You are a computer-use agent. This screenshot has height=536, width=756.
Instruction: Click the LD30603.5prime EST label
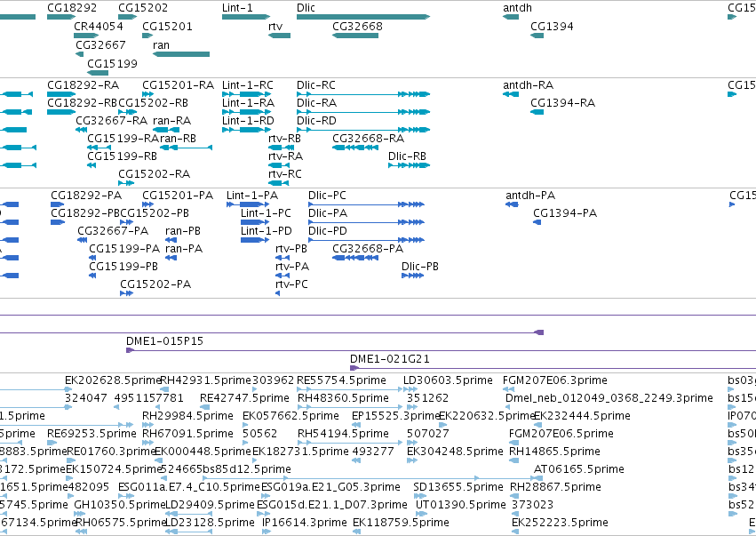tap(448, 380)
